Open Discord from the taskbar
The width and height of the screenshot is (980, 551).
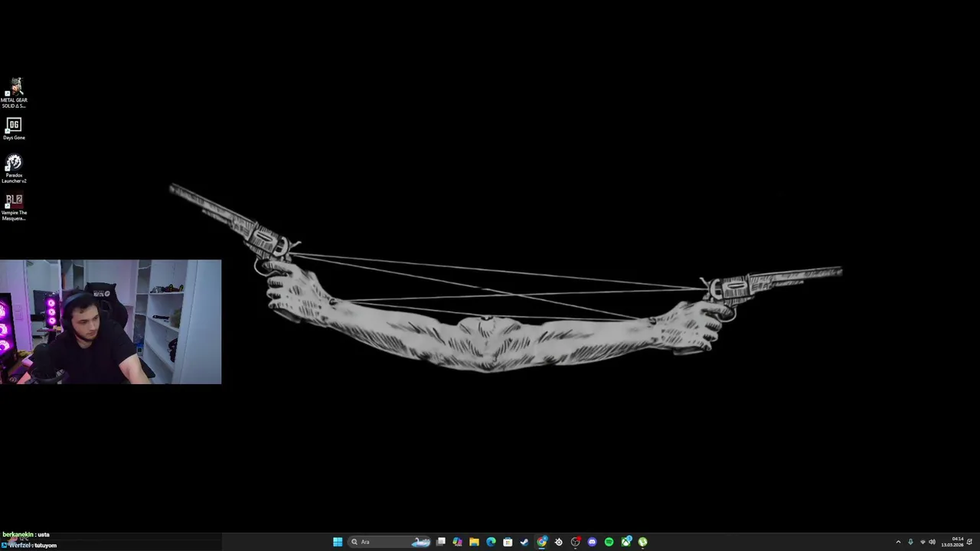(592, 542)
